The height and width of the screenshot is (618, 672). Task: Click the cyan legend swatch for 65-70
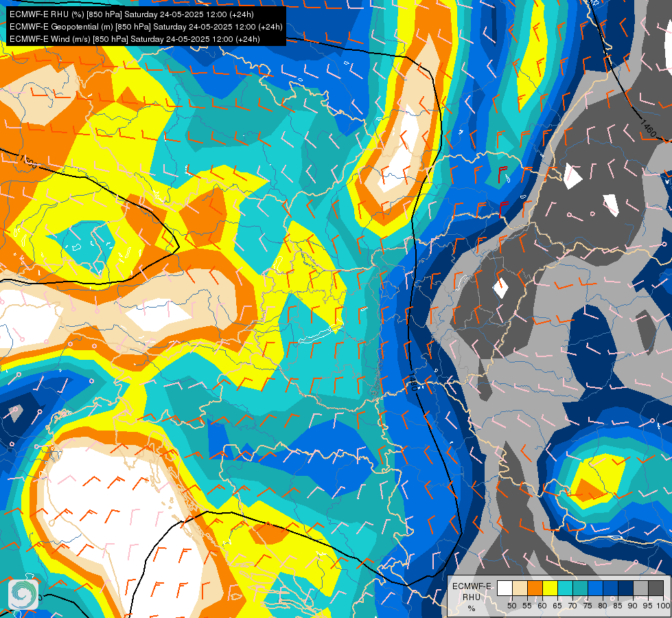click(x=566, y=588)
